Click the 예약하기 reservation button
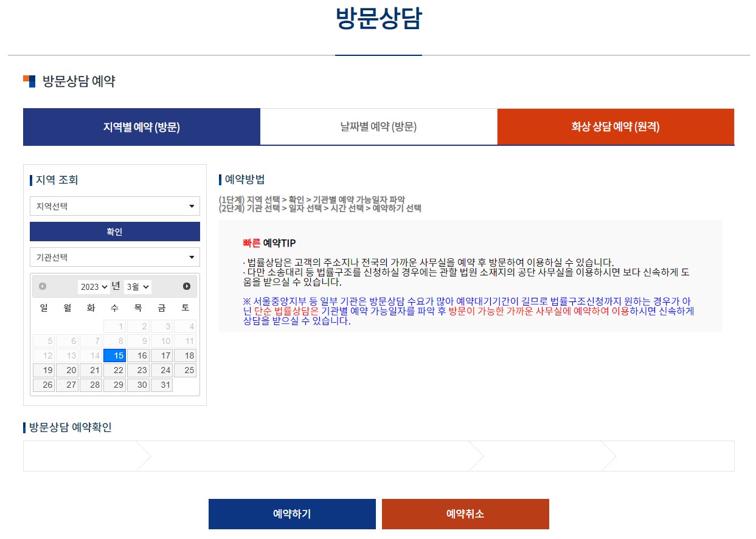The image size is (756, 539). (x=292, y=513)
